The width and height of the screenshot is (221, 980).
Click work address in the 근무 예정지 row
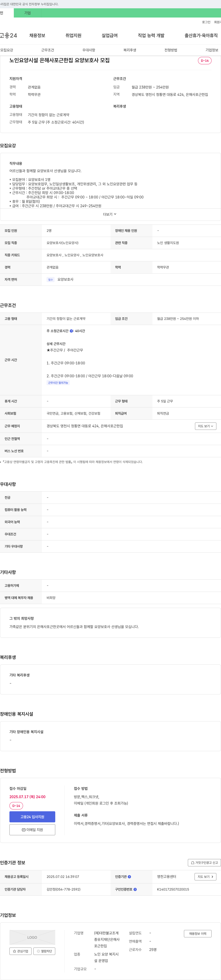85,426
